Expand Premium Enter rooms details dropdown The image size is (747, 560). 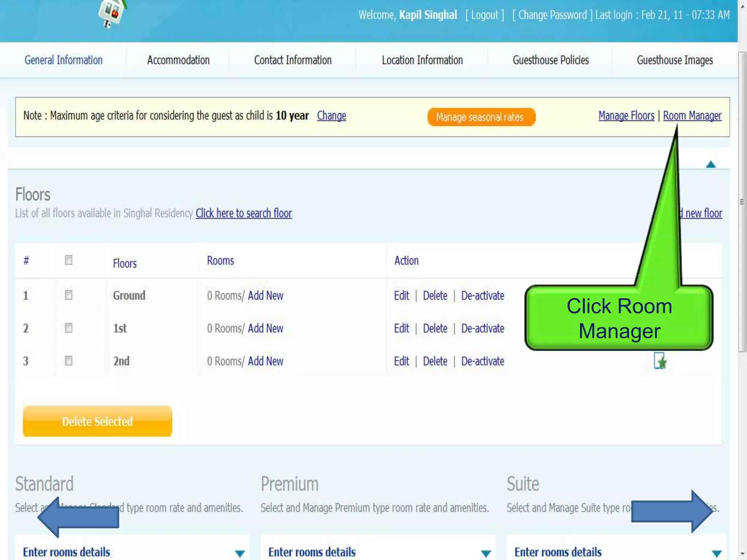[485, 553]
